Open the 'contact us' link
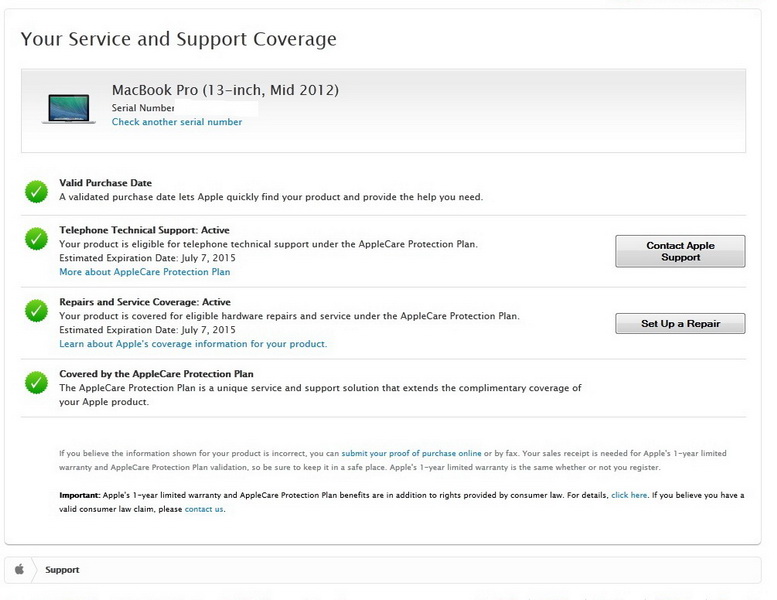The width and height of the screenshot is (777, 600). [x=204, y=509]
